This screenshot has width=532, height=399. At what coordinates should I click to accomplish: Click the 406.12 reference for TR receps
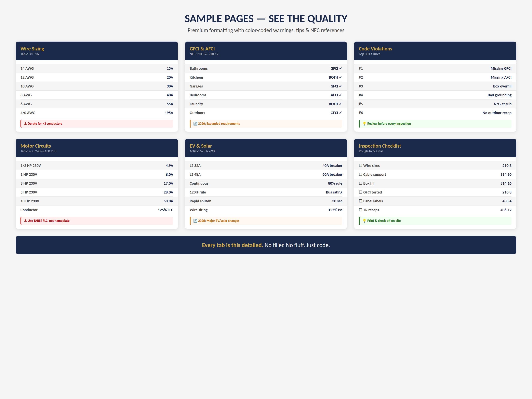tap(506, 210)
